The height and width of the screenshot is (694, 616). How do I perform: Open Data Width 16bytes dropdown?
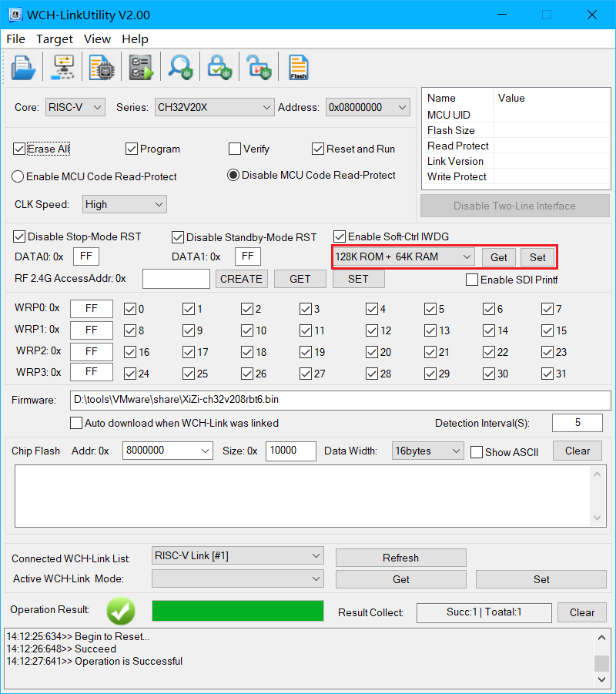(x=427, y=451)
